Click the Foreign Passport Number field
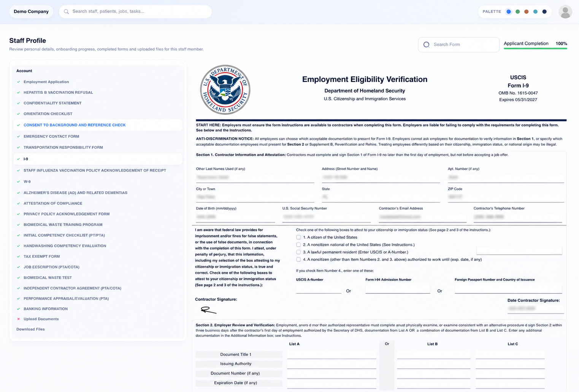The width and height of the screenshot is (579, 392). point(508,289)
